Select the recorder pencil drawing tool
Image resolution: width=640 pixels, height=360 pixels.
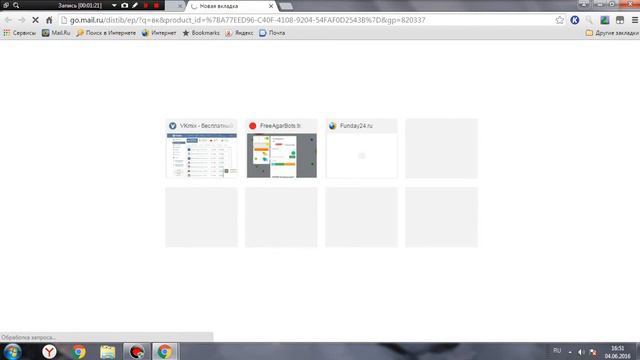tap(135, 5)
